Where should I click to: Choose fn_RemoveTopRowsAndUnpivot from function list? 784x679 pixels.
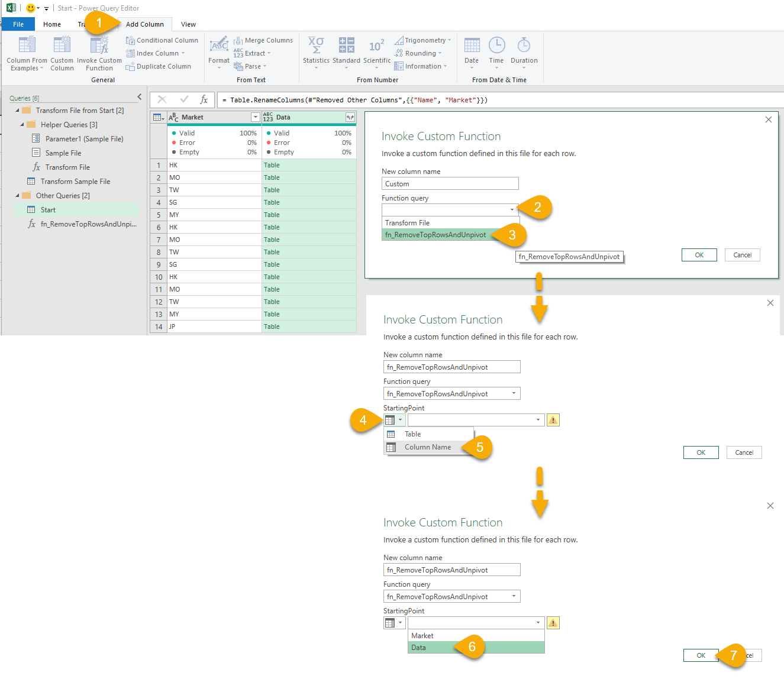pyautogui.click(x=435, y=235)
